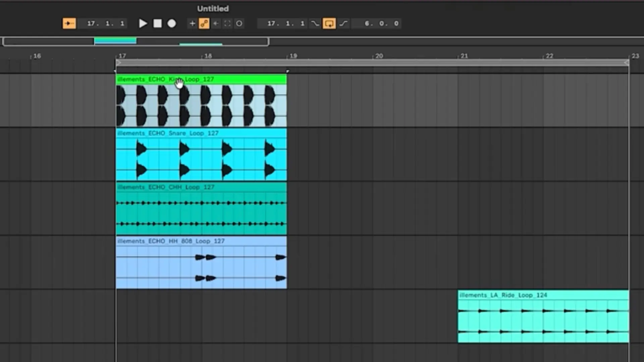
Task: Toggle the Punch-Out switch
Action: [343, 23]
